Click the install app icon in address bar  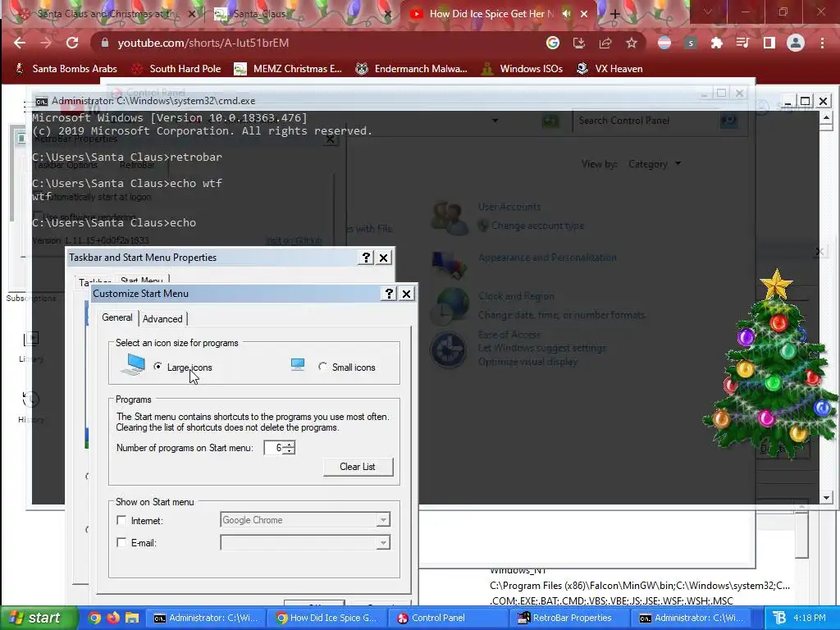point(579,43)
